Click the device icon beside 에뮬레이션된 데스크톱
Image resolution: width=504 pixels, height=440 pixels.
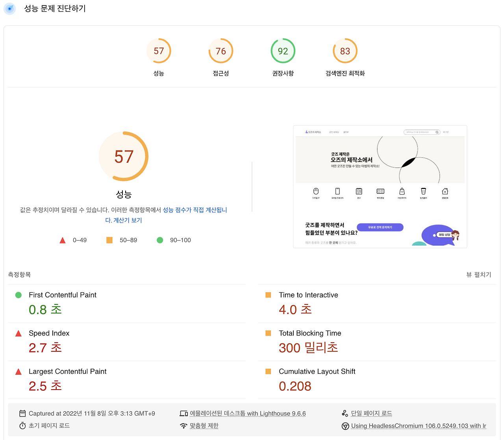183,414
